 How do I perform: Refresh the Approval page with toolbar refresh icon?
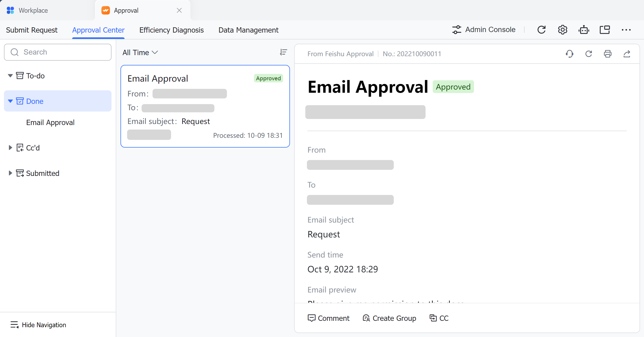tap(542, 30)
